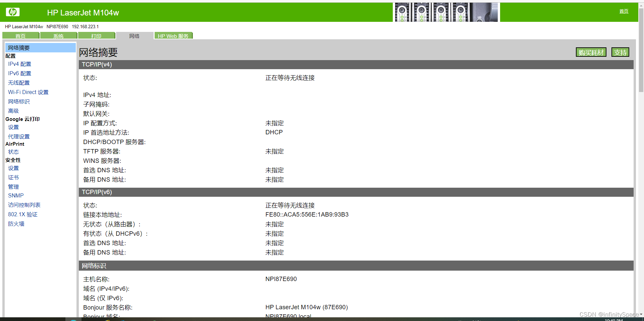Select IP 配置方式 label

click(100, 123)
